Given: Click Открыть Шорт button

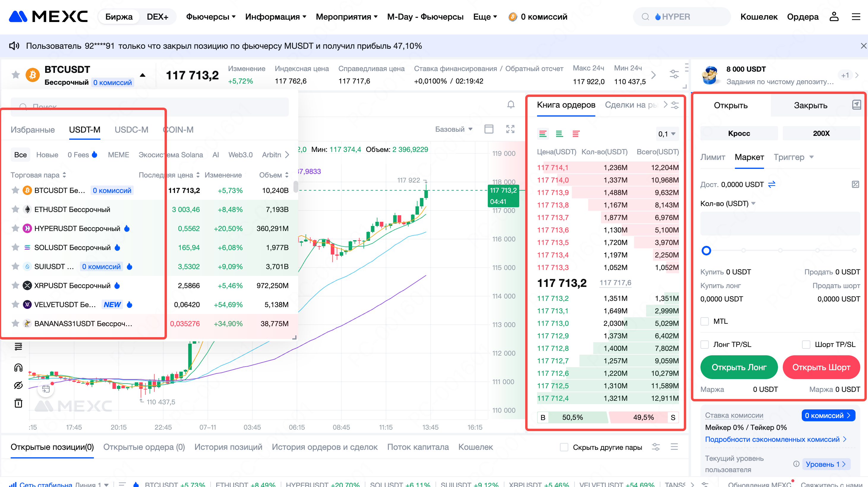Looking at the screenshot, I should click(x=821, y=367).
